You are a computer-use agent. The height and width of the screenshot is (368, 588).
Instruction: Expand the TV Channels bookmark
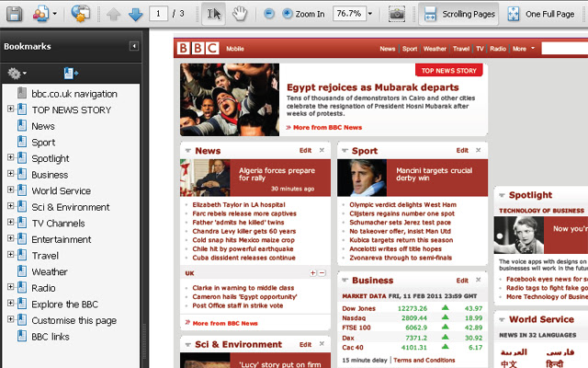(10, 222)
